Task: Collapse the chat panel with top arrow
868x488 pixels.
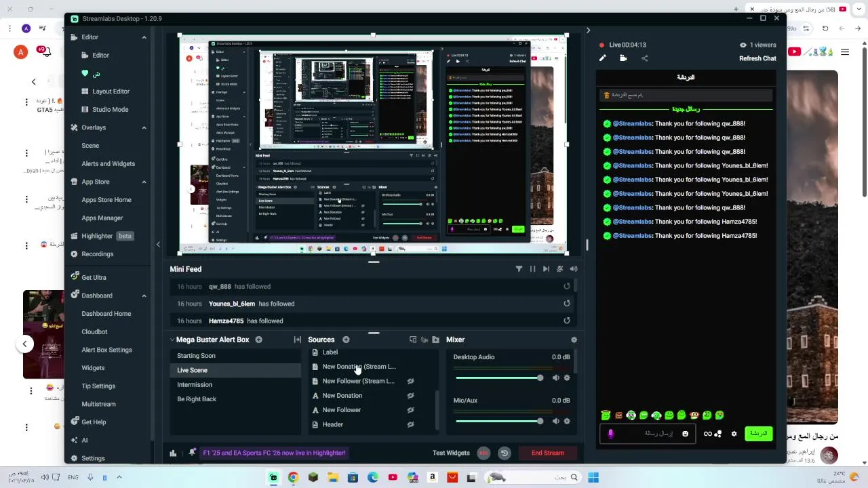Action: (x=588, y=30)
